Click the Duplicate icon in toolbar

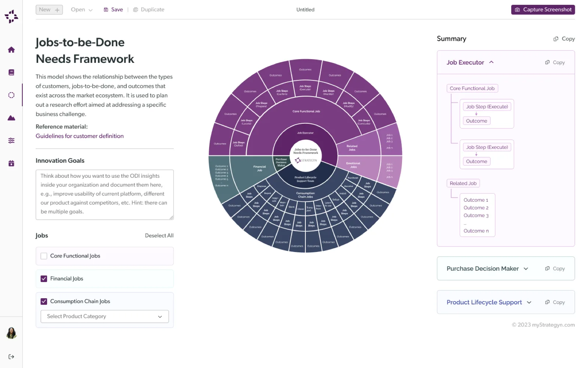[x=136, y=10]
